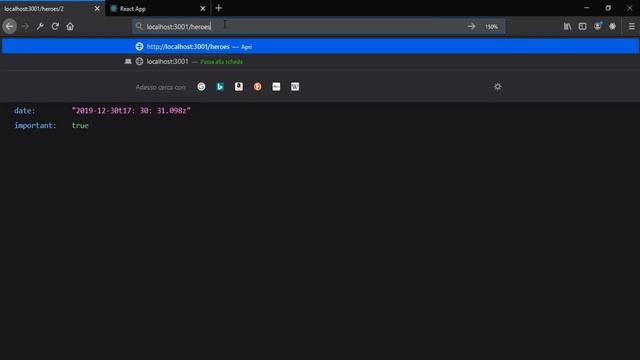Screen dimensions: 640x360
Task: Open the Library icon
Action: click(567, 27)
